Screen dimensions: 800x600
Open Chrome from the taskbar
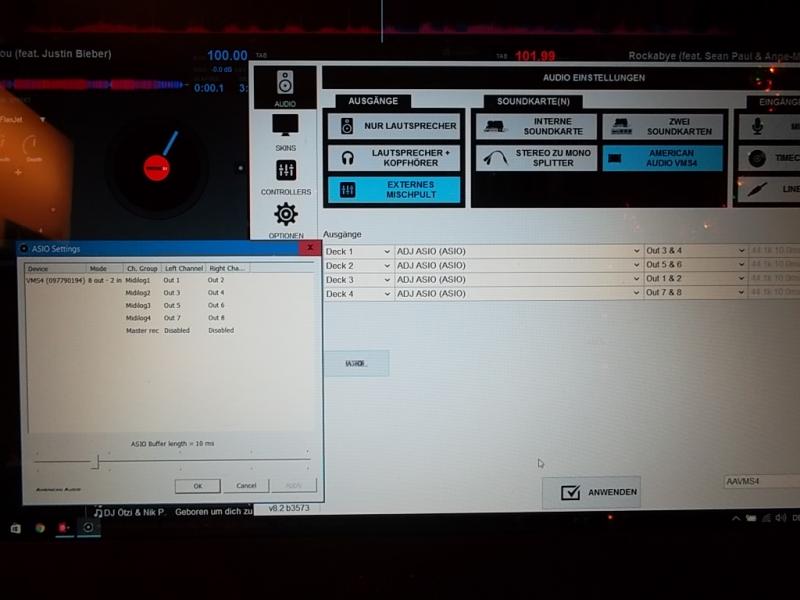[x=40, y=528]
